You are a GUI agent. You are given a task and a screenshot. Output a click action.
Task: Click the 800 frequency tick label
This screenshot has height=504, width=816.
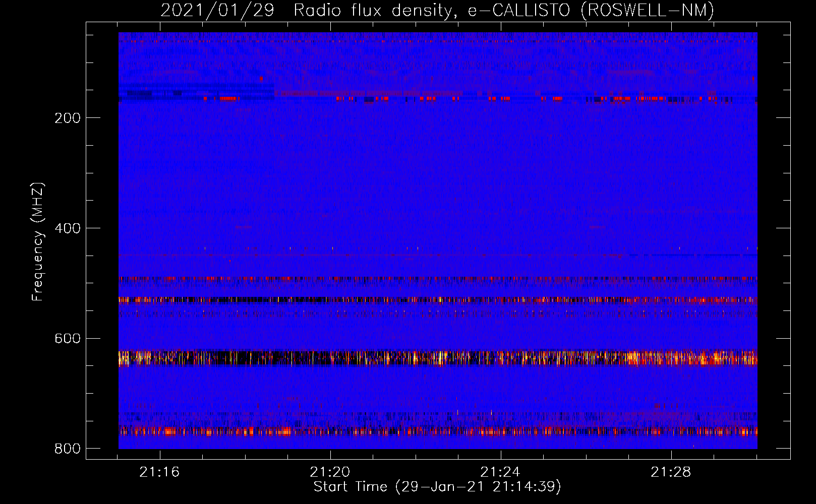(x=68, y=449)
